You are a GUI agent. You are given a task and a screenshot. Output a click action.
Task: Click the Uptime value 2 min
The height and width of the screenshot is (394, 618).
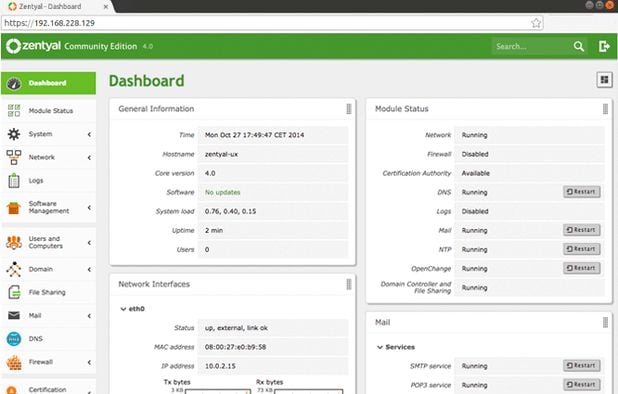tap(214, 230)
